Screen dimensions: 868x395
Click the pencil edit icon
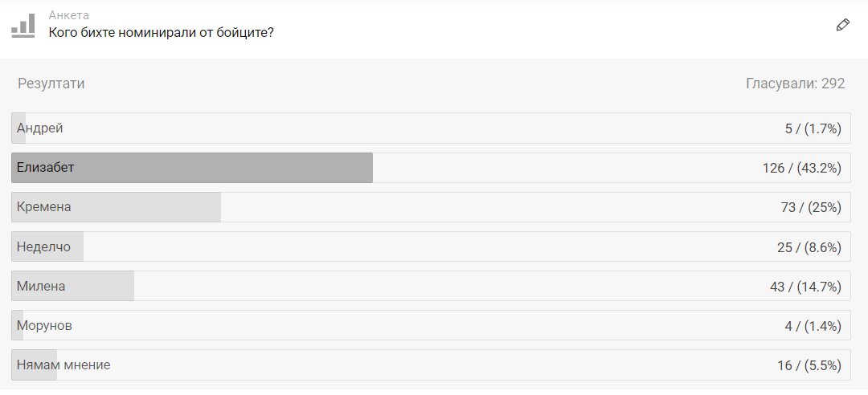coord(842,25)
